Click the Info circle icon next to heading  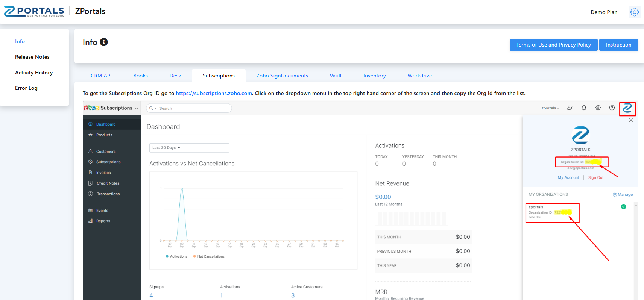(104, 42)
